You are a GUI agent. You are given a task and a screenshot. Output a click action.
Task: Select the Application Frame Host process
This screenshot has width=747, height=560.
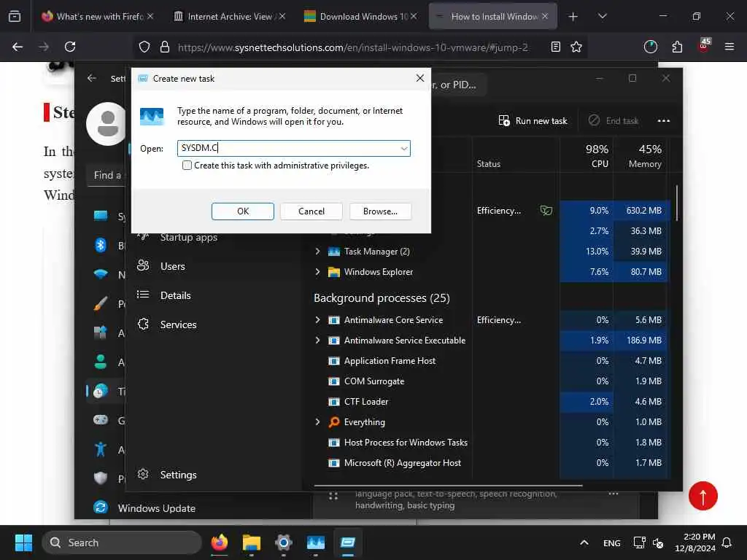coord(390,360)
